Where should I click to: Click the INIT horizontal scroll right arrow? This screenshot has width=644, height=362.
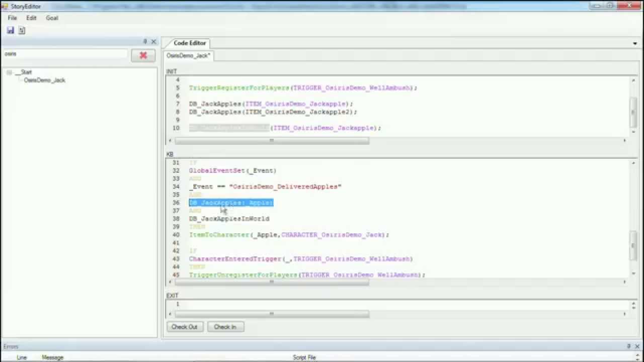(625, 140)
